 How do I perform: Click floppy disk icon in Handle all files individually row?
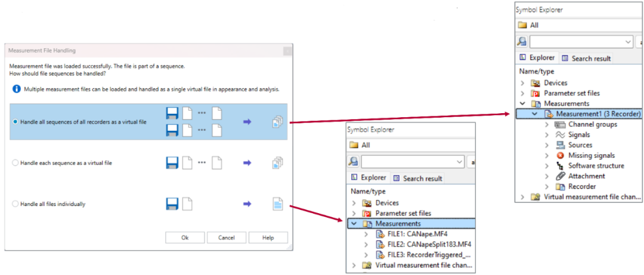pos(172,204)
